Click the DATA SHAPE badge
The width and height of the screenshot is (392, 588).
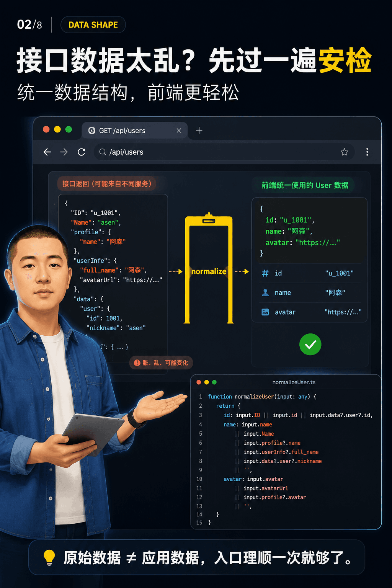[93, 25]
